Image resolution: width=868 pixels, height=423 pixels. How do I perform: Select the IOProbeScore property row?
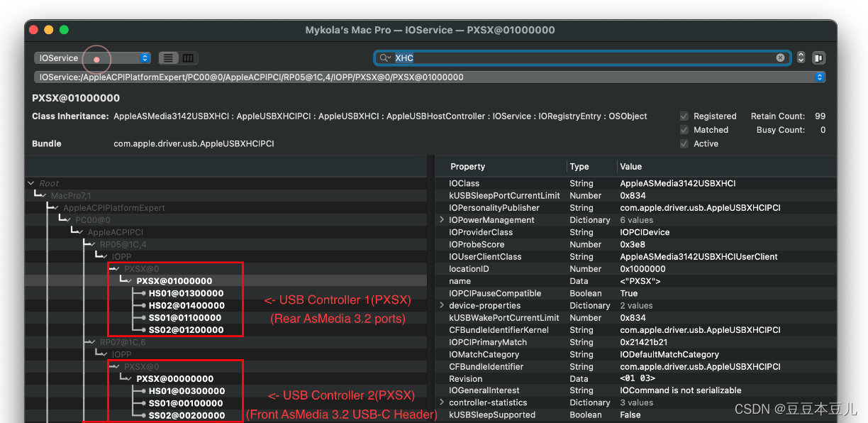636,244
